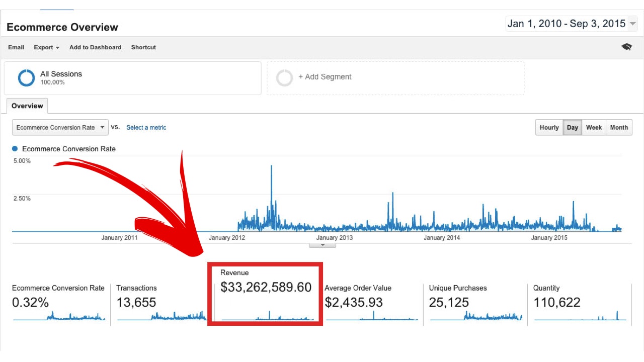The image size is (644, 362).
Task: Click the Add Segment circle icon
Action: (x=285, y=77)
